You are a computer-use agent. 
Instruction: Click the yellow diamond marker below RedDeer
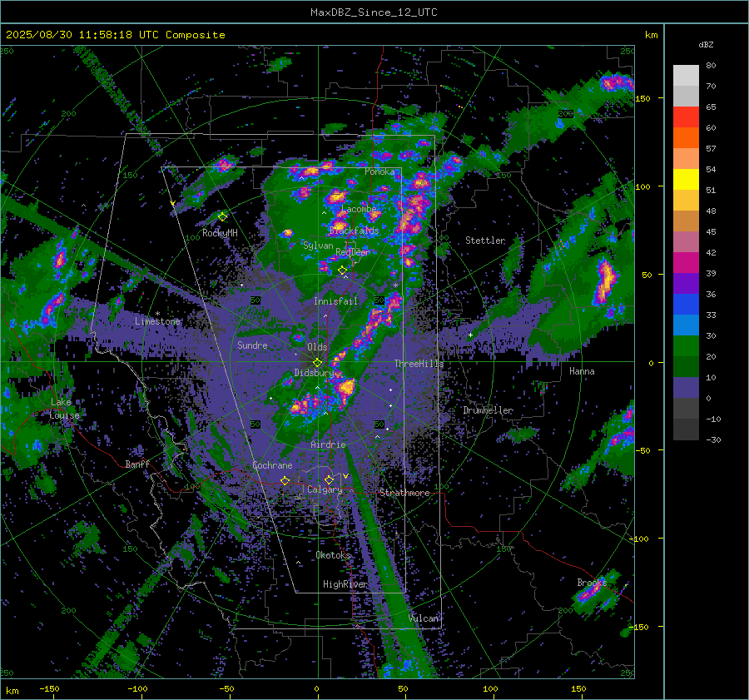pyautogui.click(x=343, y=271)
